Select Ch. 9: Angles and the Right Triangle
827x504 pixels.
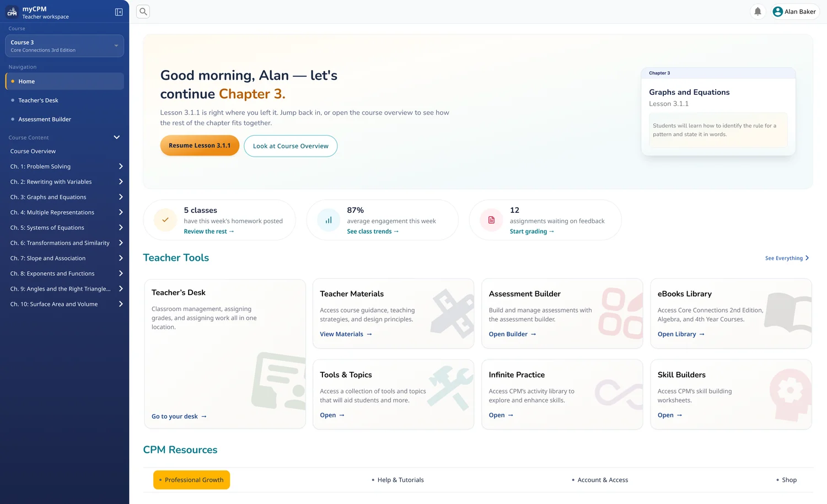[x=61, y=289]
